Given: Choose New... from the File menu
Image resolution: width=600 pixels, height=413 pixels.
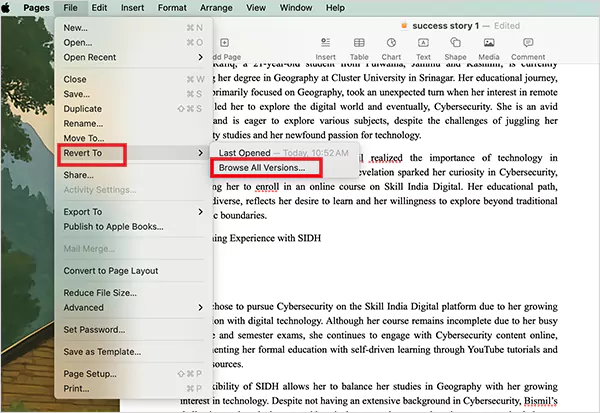Looking at the screenshot, I should click(x=133, y=28).
